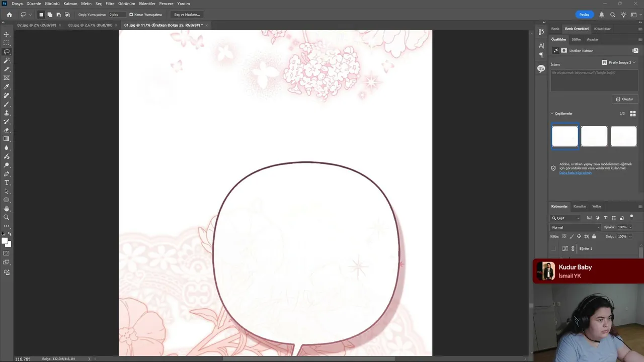Click the Home icon in options bar
This screenshot has width=644, height=362.
coord(9,15)
